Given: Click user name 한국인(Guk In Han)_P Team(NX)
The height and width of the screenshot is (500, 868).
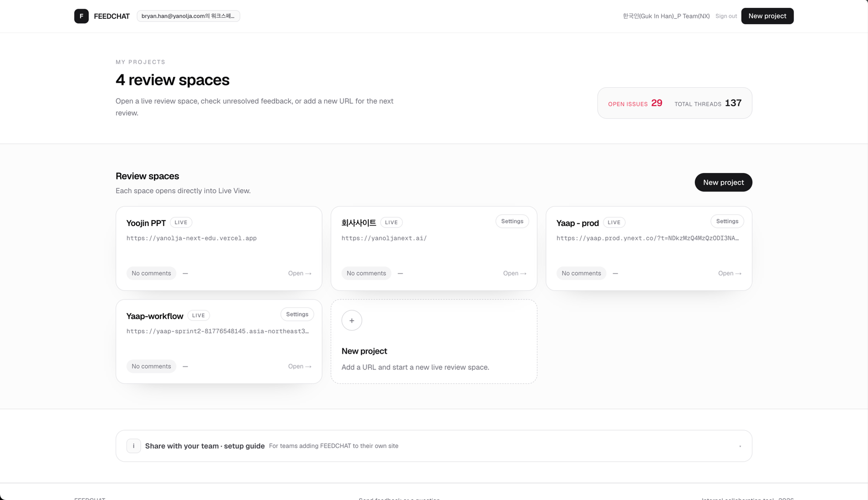Looking at the screenshot, I should (x=666, y=16).
